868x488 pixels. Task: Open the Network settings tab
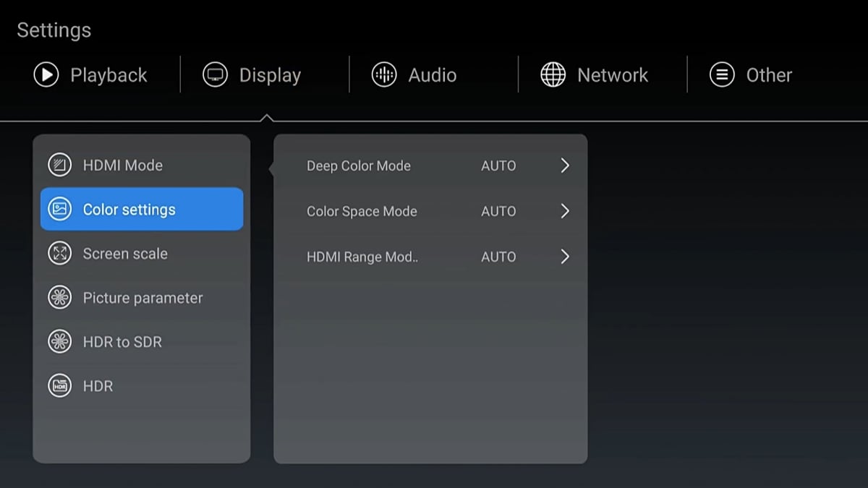(612, 75)
